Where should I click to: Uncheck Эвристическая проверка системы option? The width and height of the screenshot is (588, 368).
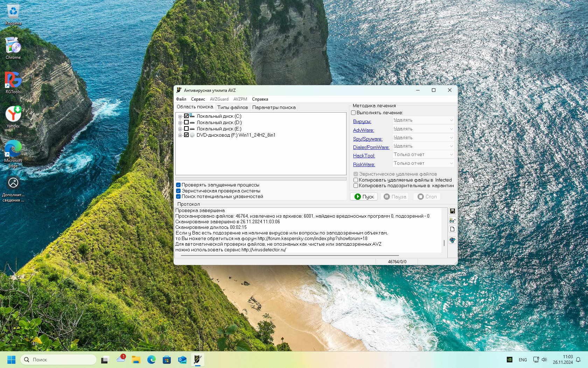click(178, 191)
